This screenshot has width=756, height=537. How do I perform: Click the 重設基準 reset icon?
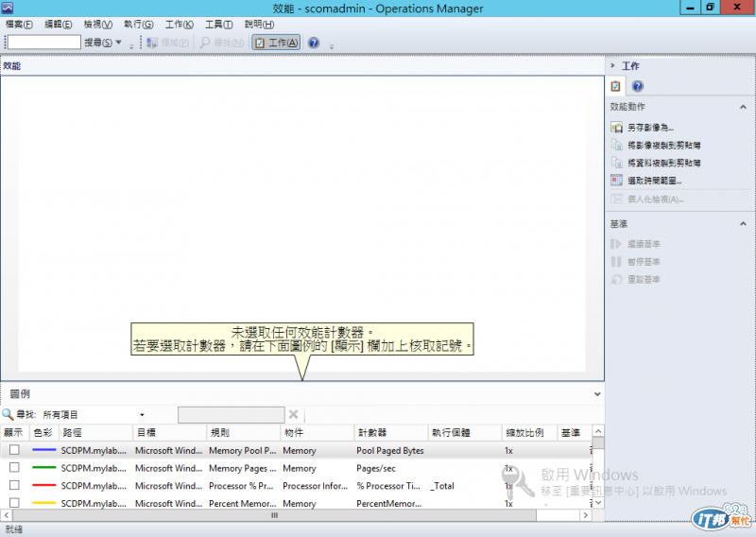click(616, 279)
